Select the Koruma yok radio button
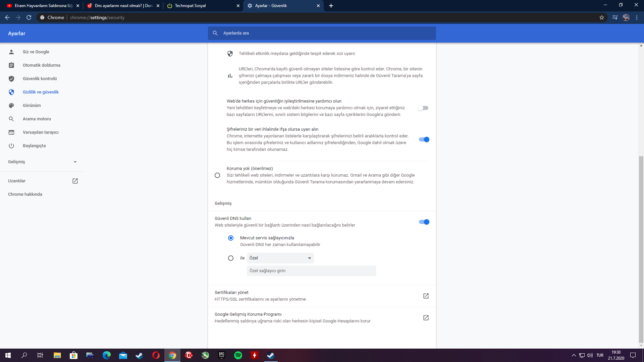Image resolution: width=644 pixels, height=362 pixels. [217, 175]
